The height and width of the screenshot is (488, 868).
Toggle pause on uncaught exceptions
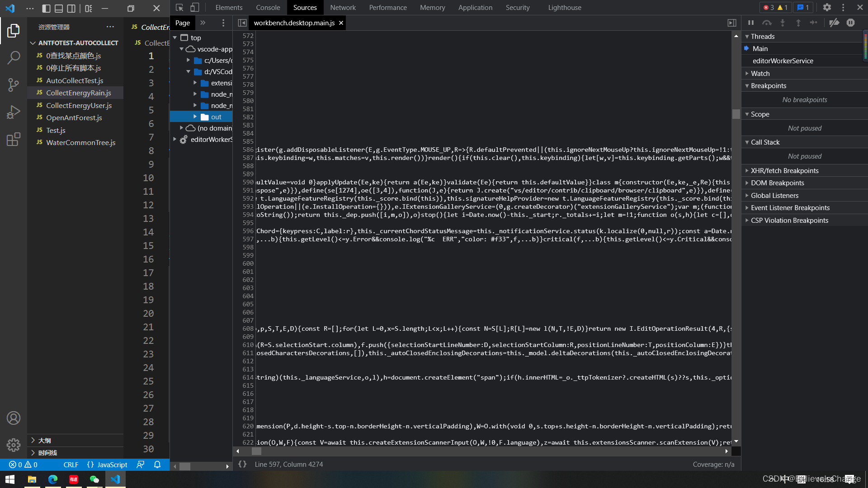[x=851, y=23]
